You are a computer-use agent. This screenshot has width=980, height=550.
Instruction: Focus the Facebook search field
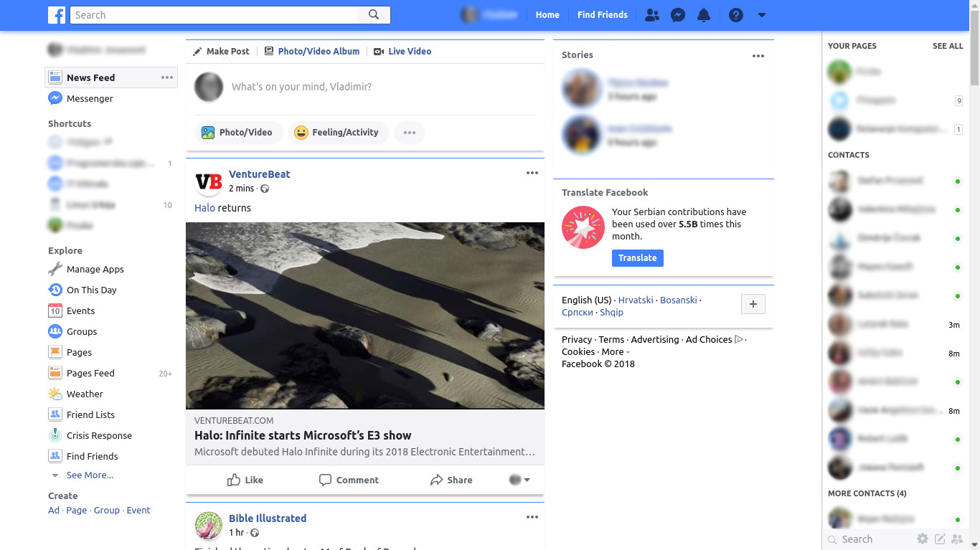pos(214,14)
